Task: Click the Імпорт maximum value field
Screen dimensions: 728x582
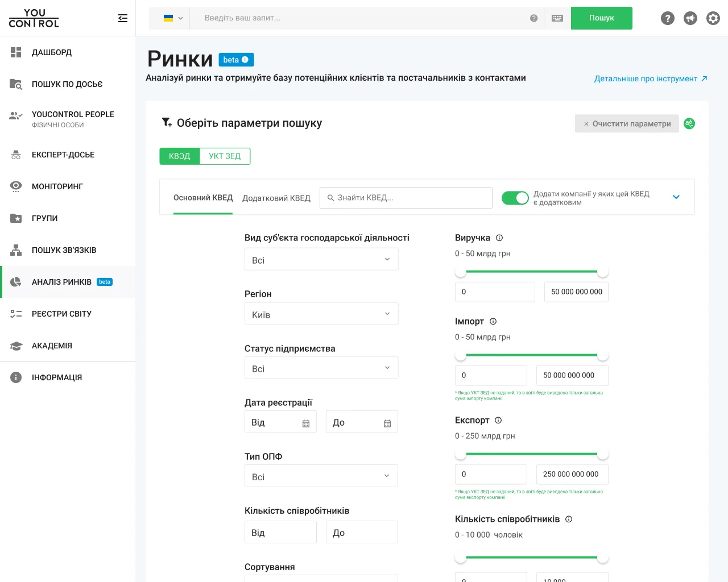Action: tap(572, 375)
